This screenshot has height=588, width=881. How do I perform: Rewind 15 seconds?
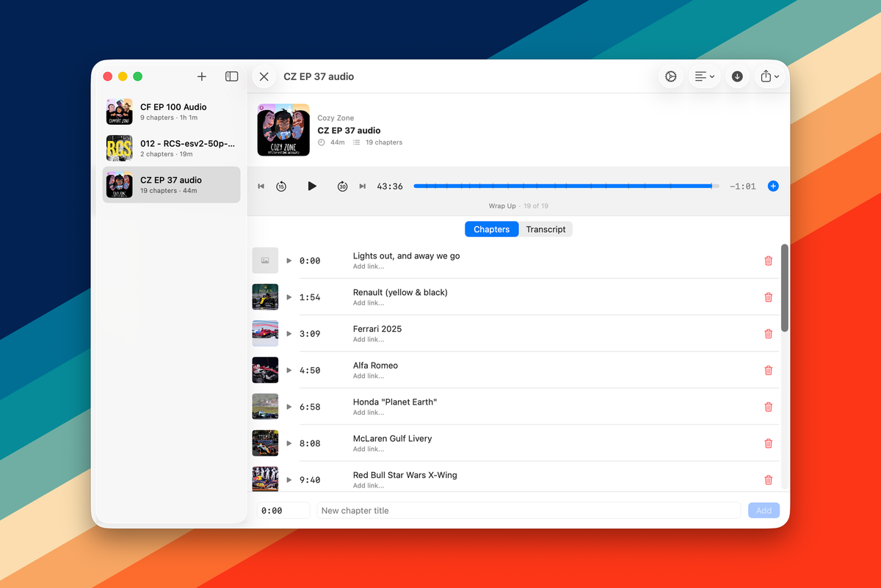pos(281,186)
